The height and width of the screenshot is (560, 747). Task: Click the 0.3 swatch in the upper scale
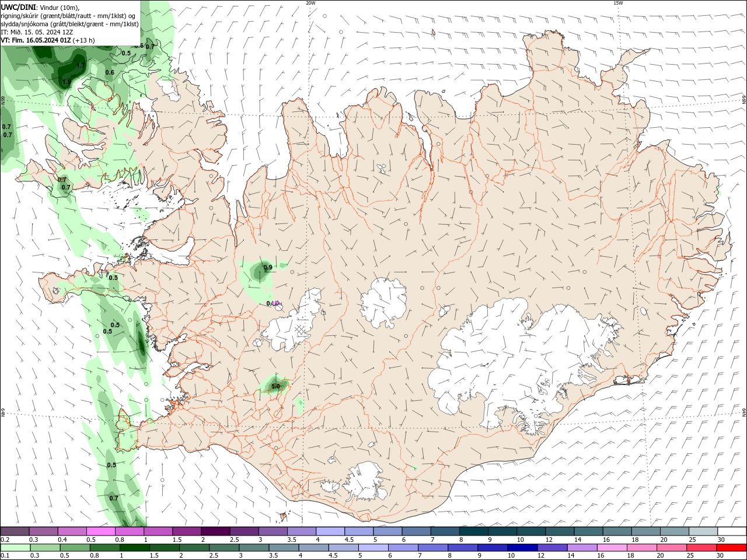(x=43, y=531)
